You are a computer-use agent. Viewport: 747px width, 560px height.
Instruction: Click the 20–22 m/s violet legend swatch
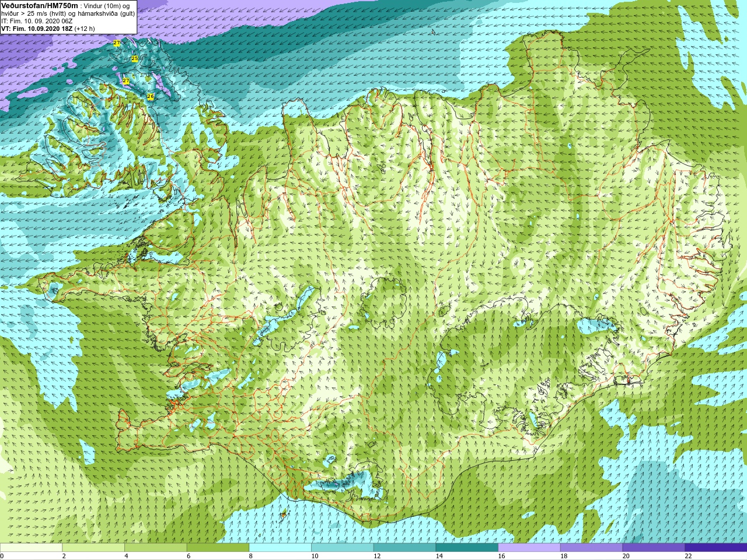pyautogui.click(x=654, y=548)
